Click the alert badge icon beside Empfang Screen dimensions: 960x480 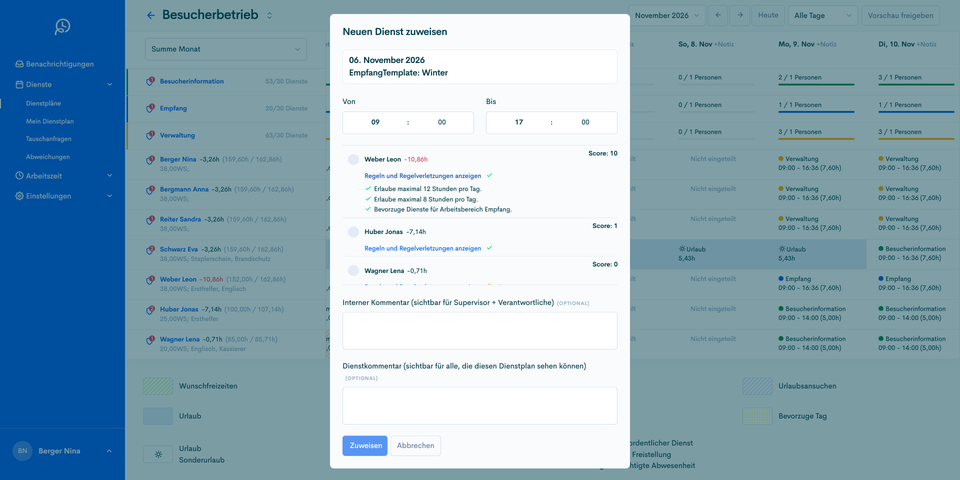click(150, 108)
